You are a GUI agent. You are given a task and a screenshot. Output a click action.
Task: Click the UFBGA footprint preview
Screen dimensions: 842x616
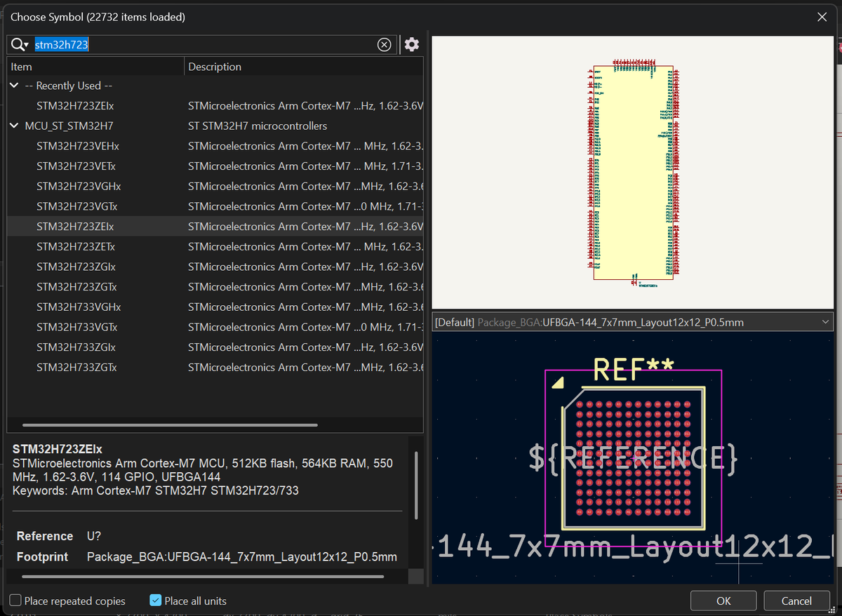click(634, 457)
